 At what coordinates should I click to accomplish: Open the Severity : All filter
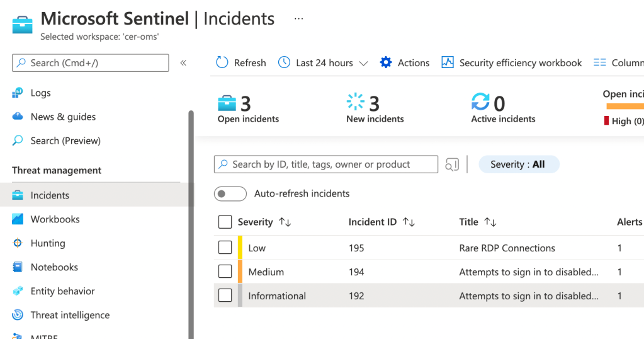point(518,164)
